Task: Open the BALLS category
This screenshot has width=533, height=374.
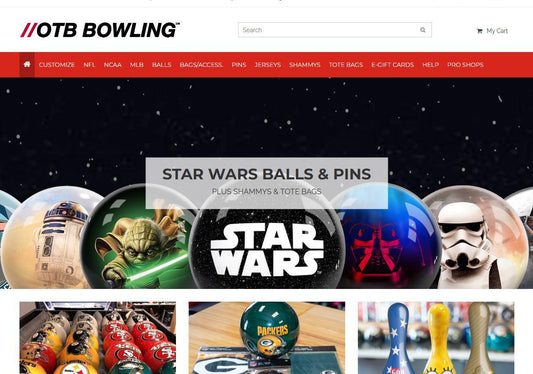Action: coord(161,65)
